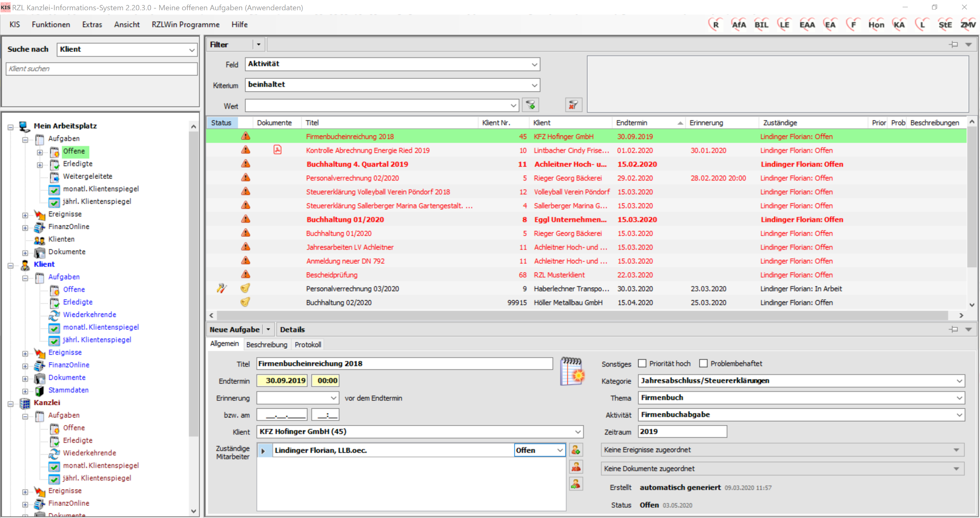Open the AfA program icon

point(738,25)
